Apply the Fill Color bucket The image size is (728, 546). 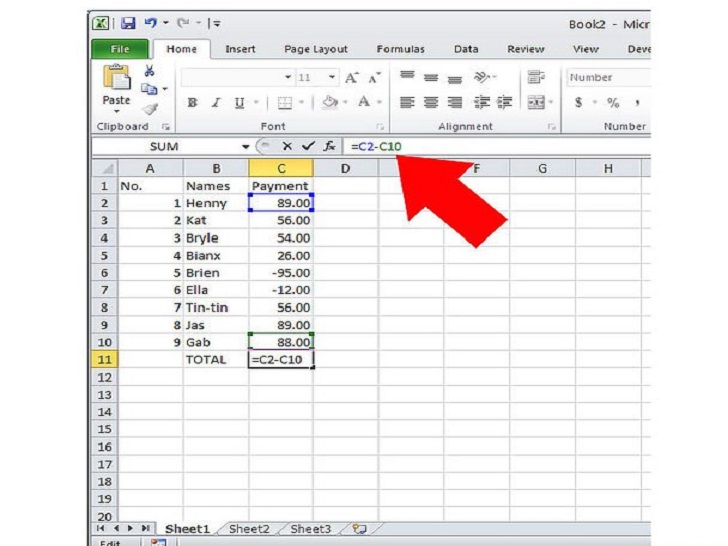tap(330, 101)
